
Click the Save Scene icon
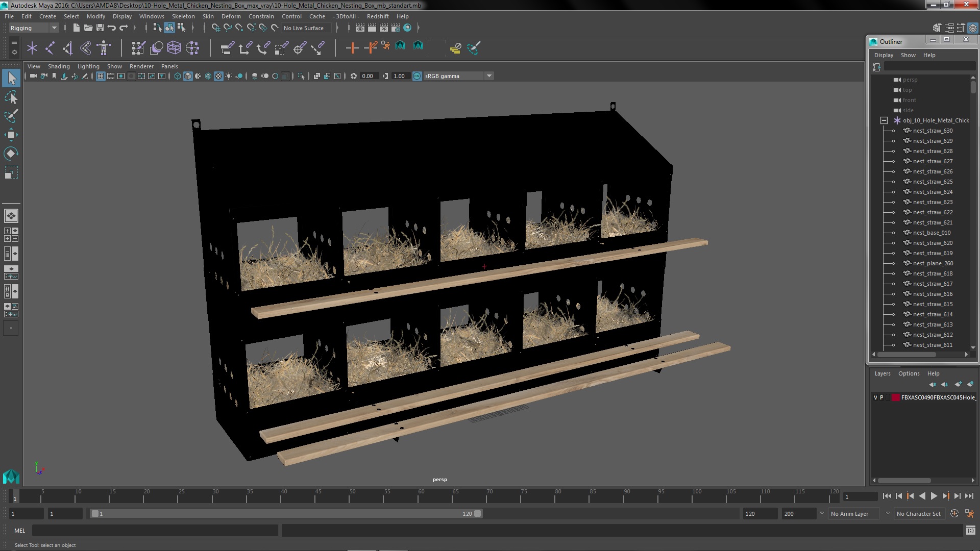coord(100,28)
